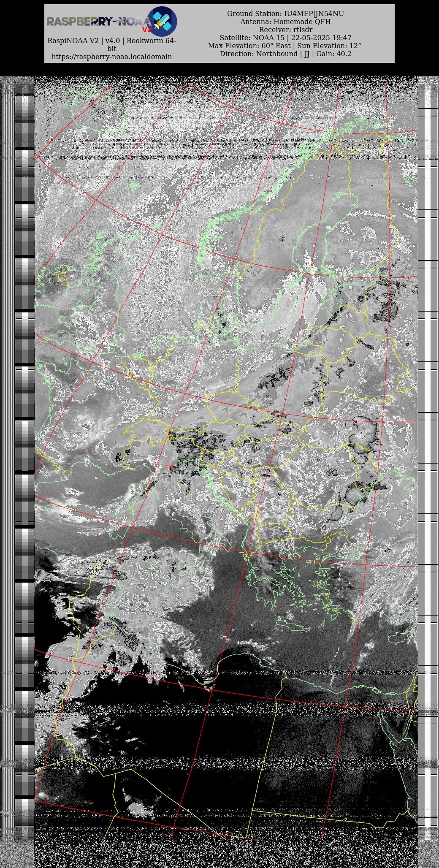The height and width of the screenshot is (868, 439).
Task: Click the "RaspiNOAA V2 | v4.0 | Bookworm 64-bit" text
Action: click(111, 45)
